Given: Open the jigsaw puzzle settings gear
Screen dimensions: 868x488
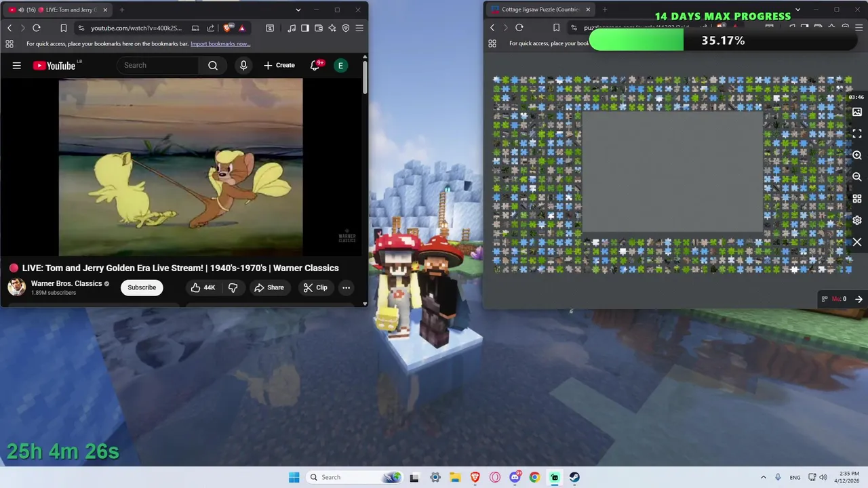Looking at the screenshot, I should [x=857, y=220].
